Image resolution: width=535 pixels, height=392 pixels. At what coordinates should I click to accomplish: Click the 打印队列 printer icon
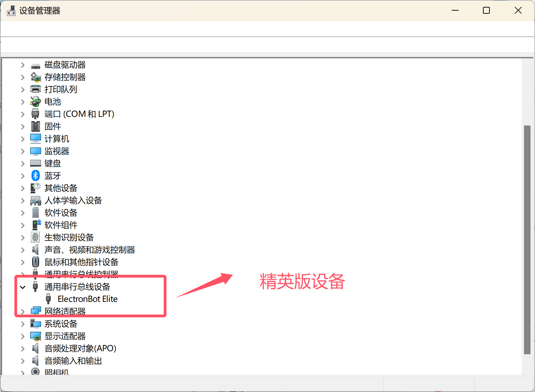click(36, 90)
